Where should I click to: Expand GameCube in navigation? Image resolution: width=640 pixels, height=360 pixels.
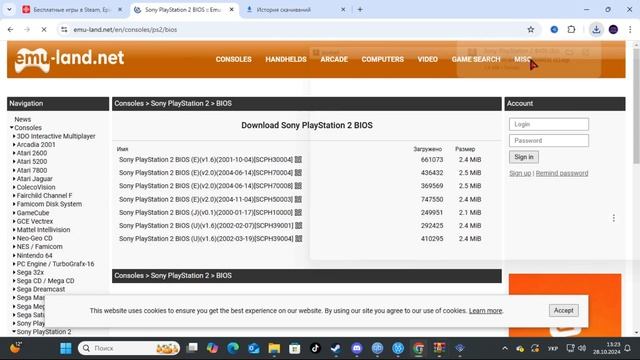tap(14, 213)
